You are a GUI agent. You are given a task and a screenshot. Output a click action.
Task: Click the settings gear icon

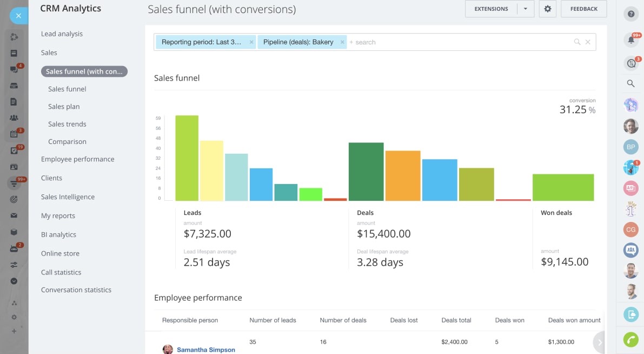[x=548, y=9]
